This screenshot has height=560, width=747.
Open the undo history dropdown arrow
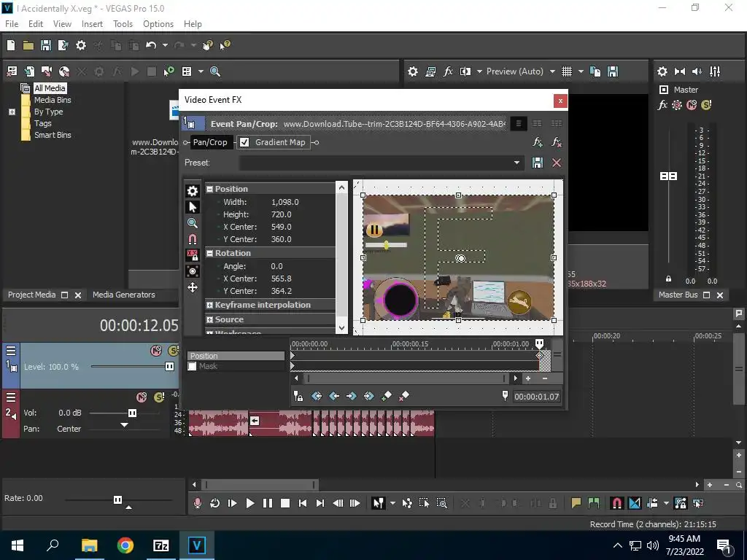(x=165, y=45)
